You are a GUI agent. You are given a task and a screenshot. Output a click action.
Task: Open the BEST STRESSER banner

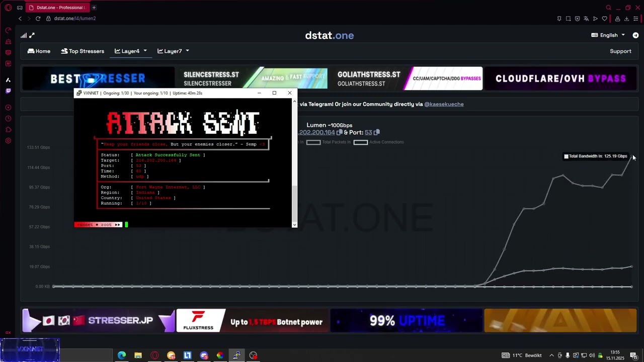coord(98,78)
